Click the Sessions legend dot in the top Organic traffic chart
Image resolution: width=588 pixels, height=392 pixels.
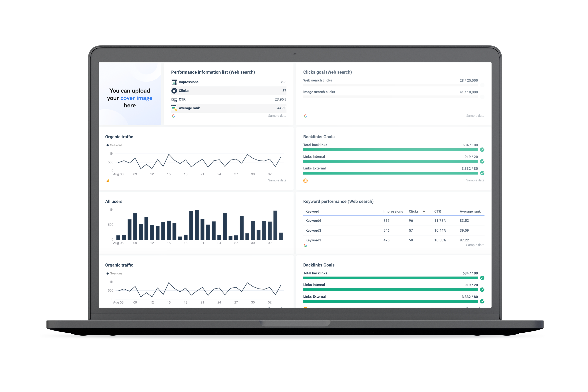coord(107,145)
